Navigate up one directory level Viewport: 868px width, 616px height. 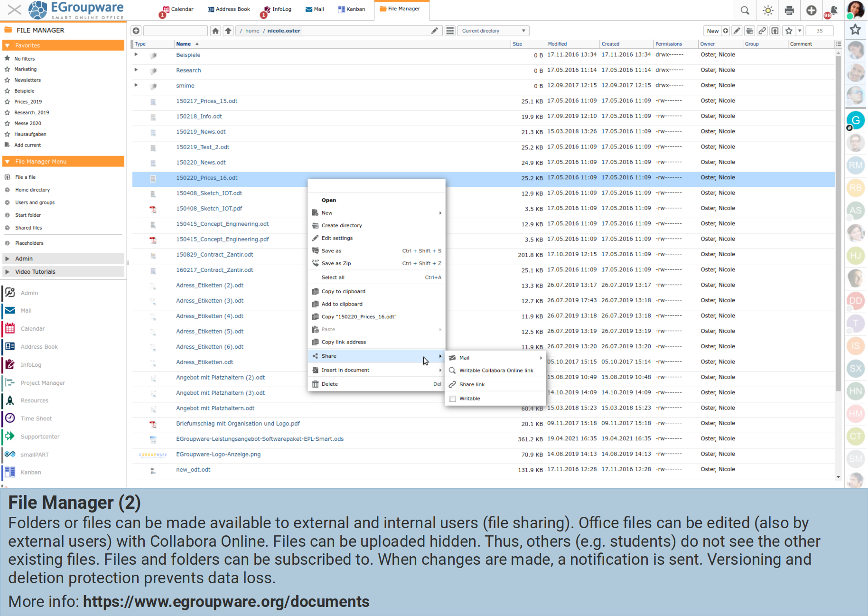point(228,31)
